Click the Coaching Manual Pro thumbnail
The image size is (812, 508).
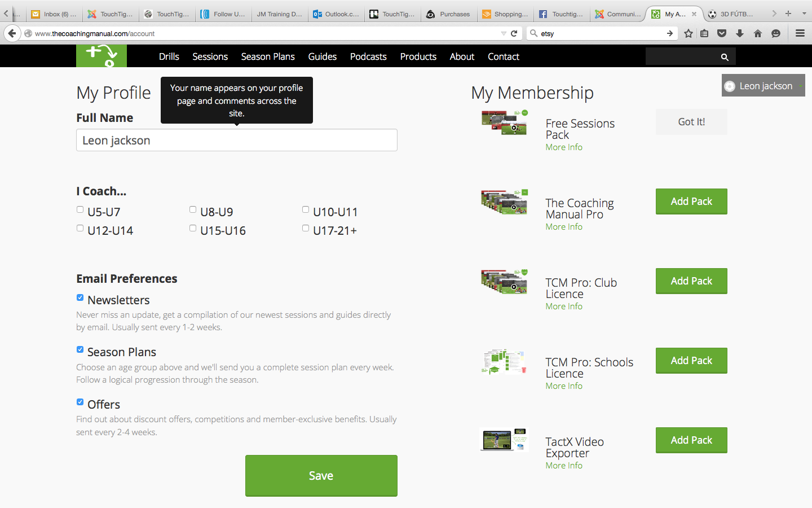click(x=504, y=202)
